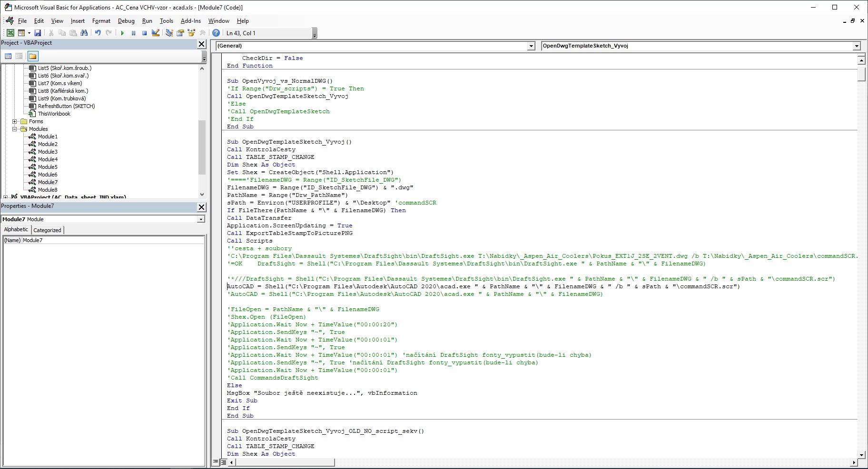Click the blue Help question mark icon
Screen dimensions: 868x469
[216, 33]
